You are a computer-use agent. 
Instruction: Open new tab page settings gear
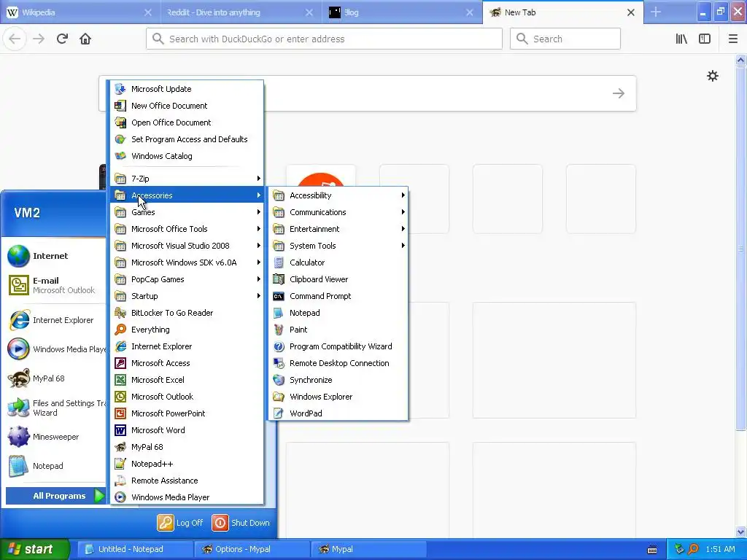pos(712,76)
